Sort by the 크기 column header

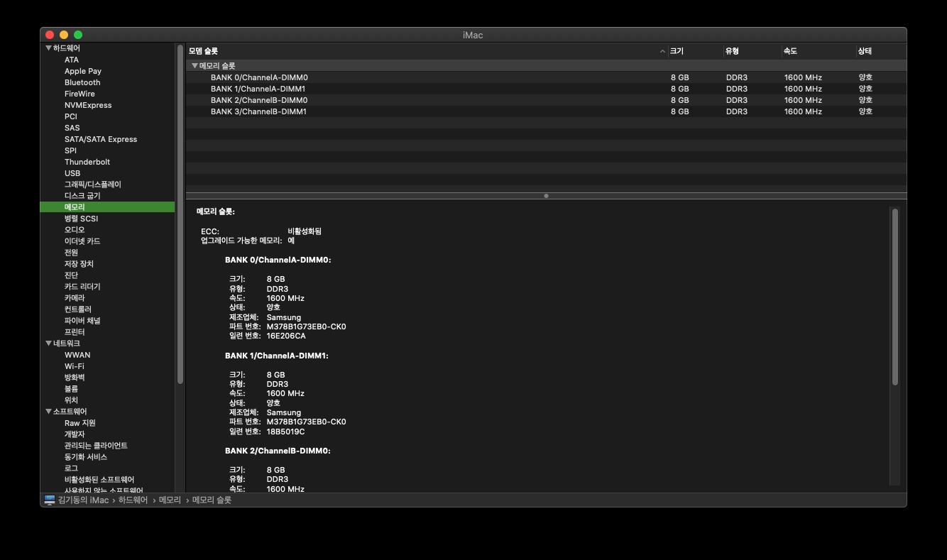[694, 51]
